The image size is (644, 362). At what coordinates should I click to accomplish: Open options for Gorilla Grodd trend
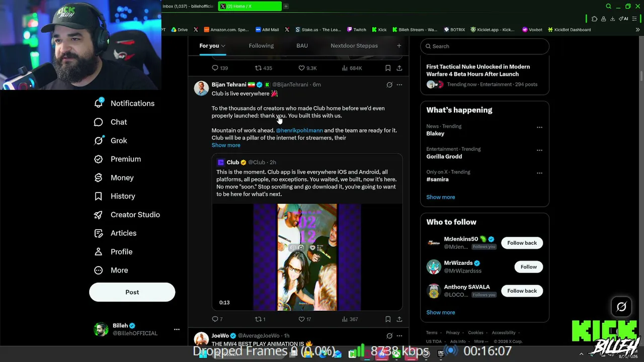[539, 150]
